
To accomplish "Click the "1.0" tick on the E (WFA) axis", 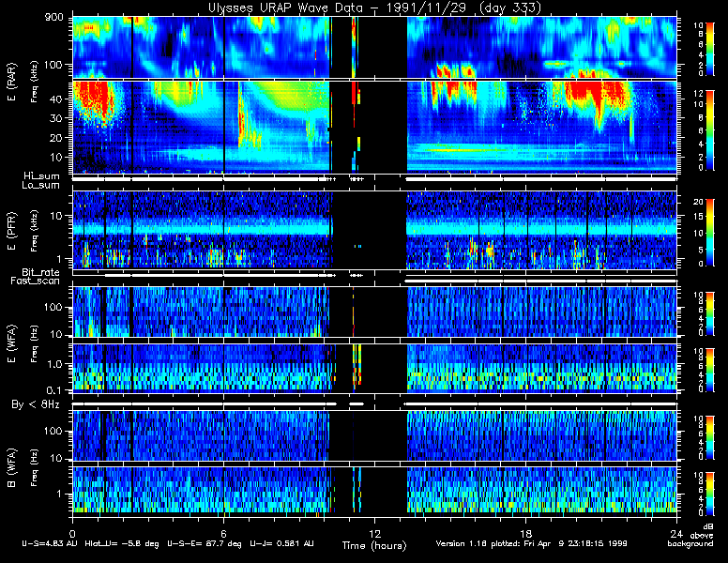I will [53, 364].
